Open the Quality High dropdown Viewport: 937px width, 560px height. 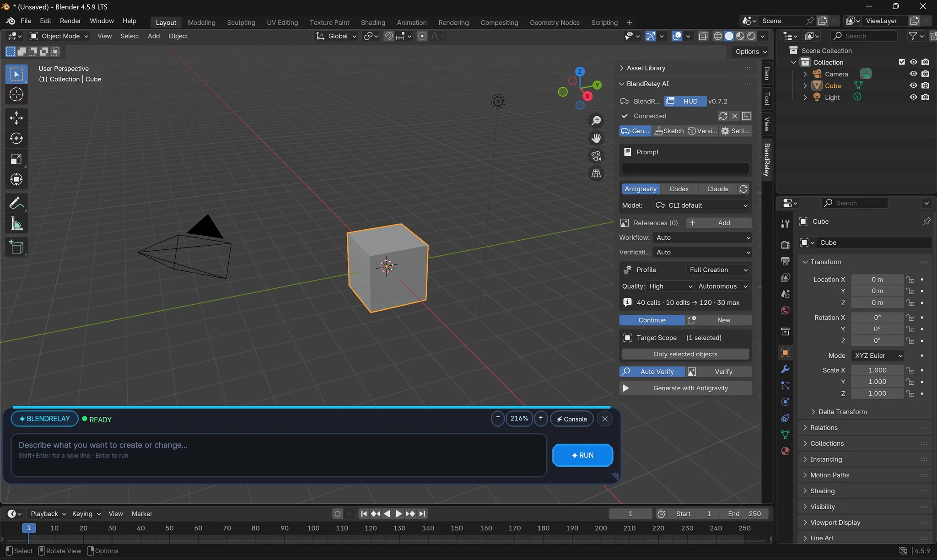point(670,286)
